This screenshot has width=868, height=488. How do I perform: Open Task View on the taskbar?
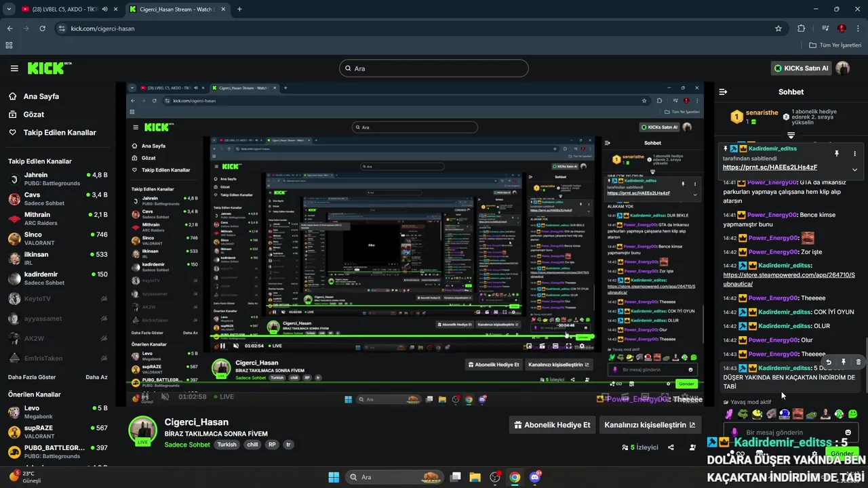(x=456, y=477)
